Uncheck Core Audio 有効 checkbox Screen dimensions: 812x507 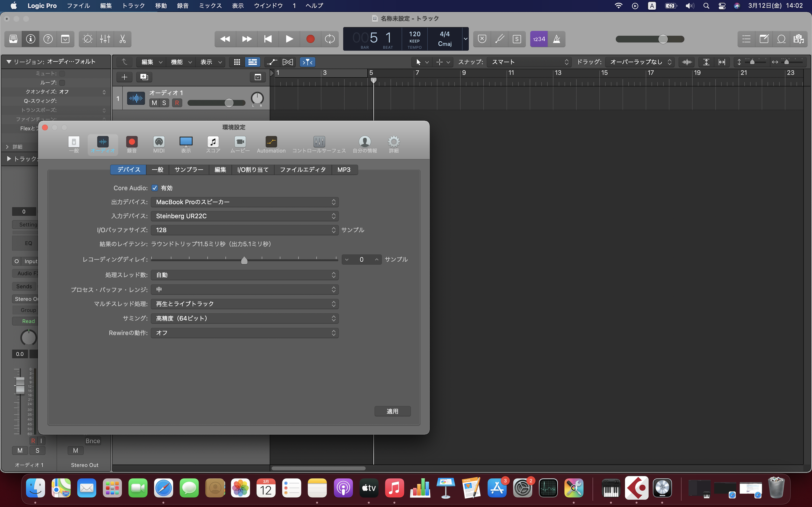coord(155,188)
